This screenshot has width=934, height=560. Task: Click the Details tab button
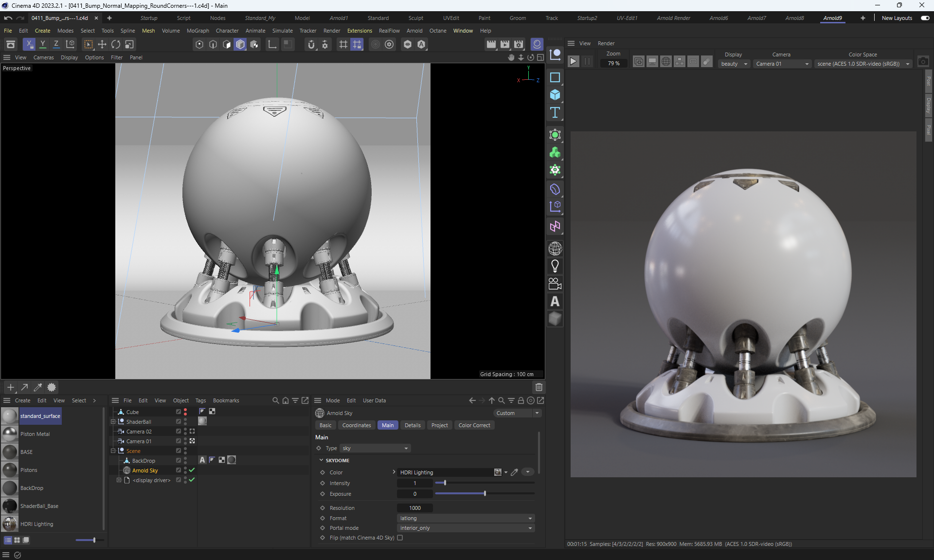(412, 425)
